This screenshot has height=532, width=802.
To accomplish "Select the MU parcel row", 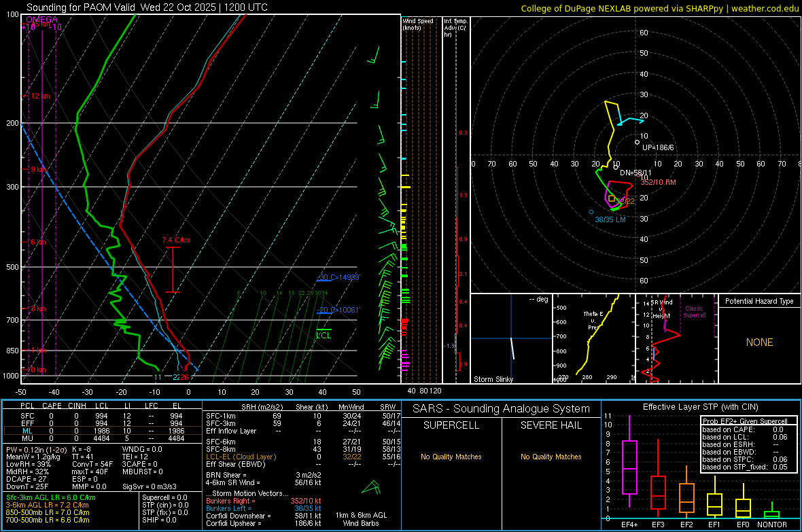I will [x=103, y=438].
